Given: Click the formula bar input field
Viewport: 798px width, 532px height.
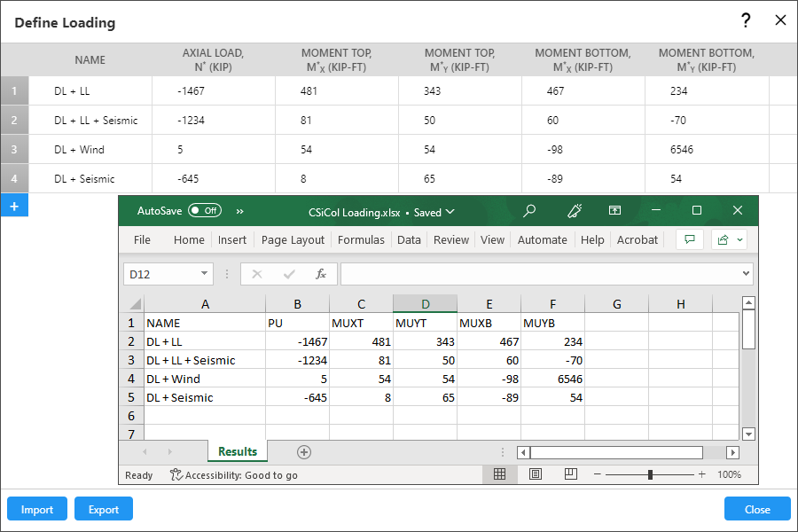Looking at the screenshot, I should point(539,274).
